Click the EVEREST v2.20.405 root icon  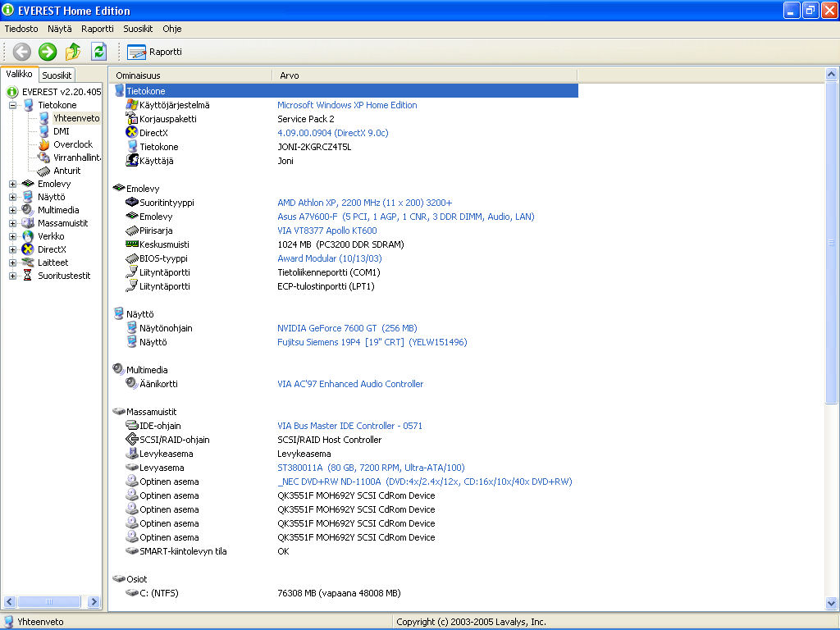12,92
